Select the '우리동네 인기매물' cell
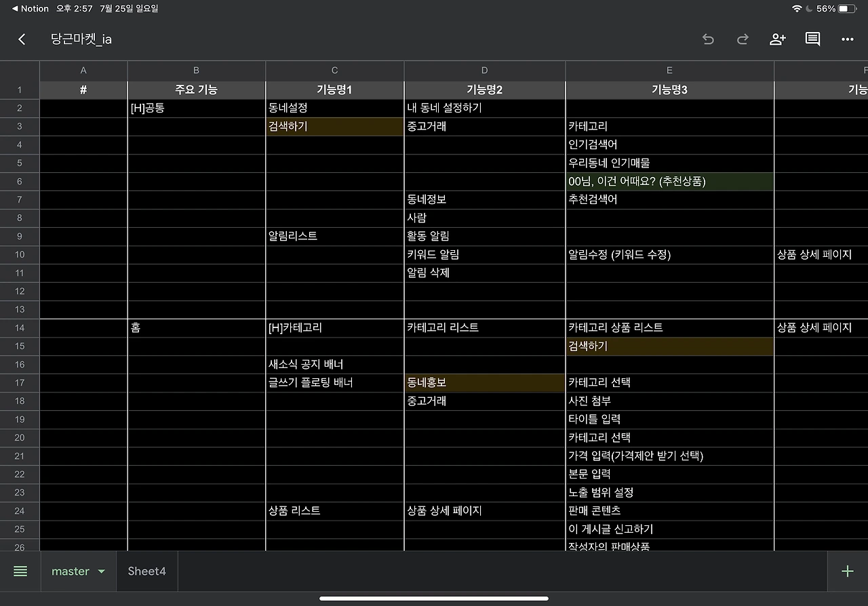 click(x=670, y=163)
